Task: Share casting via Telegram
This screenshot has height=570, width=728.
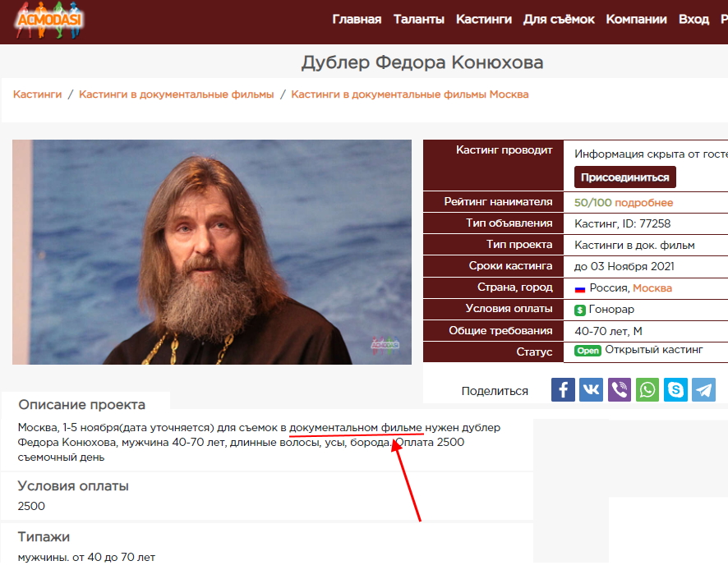Action: coord(704,389)
